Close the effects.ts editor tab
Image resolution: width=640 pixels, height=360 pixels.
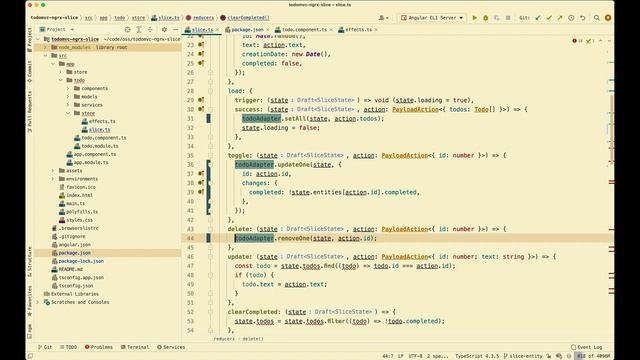pos(376,30)
